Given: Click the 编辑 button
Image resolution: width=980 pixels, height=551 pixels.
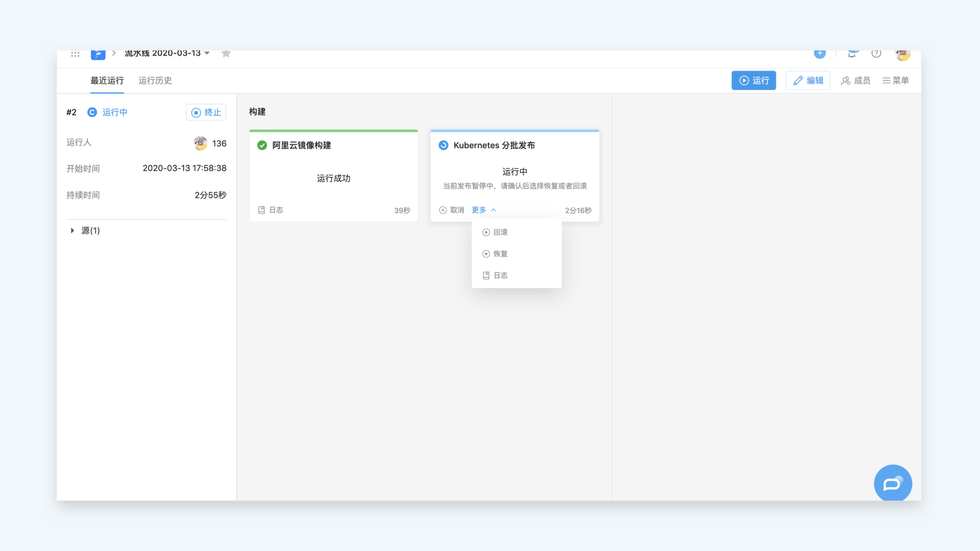Looking at the screenshot, I should point(808,81).
